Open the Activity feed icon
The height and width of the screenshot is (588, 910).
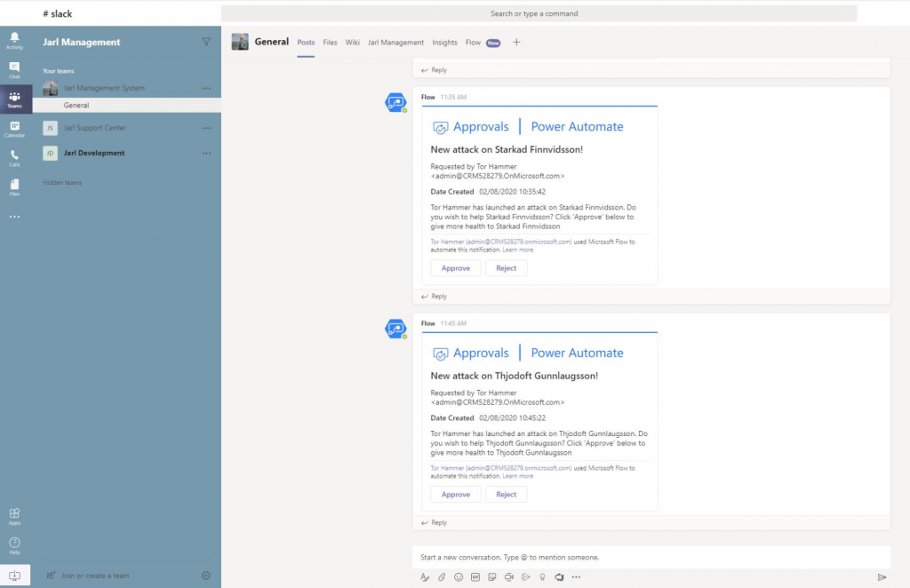(14, 41)
